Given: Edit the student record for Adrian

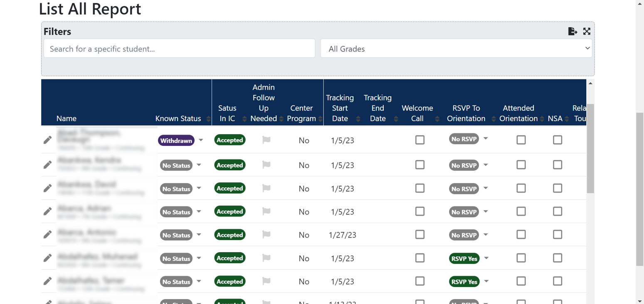Looking at the screenshot, I should pos(48,211).
